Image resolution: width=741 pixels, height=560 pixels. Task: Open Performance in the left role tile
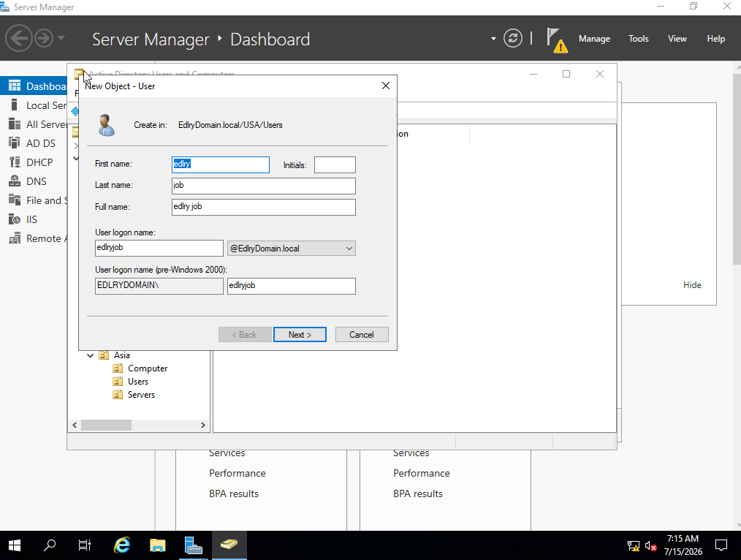pyautogui.click(x=237, y=473)
